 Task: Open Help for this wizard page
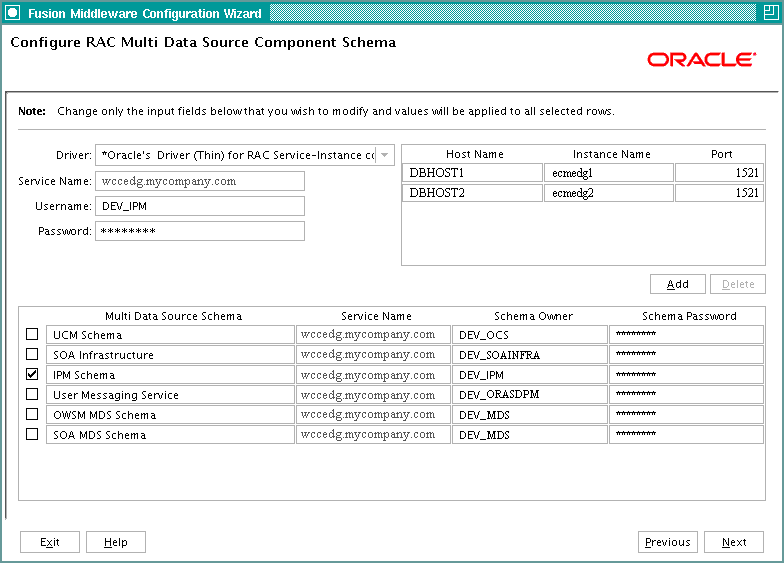(116, 542)
